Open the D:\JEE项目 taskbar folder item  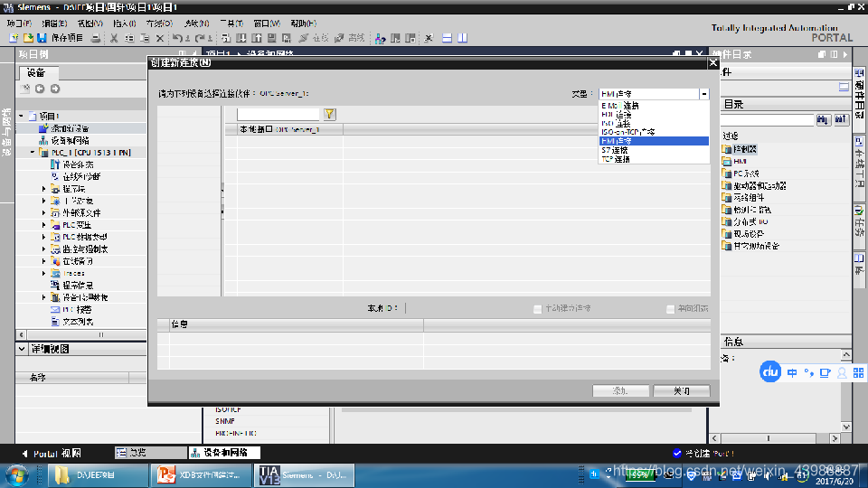point(98,475)
